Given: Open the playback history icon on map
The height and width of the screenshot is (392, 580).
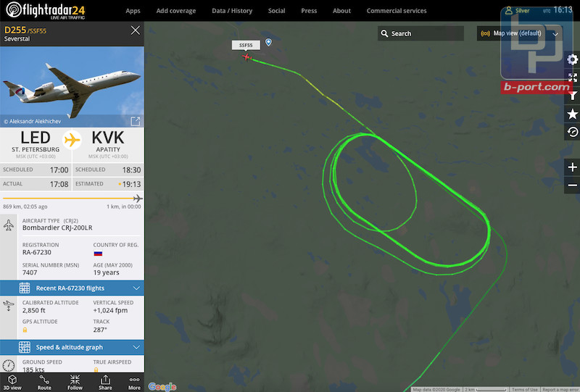Looking at the screenshot, I should [x=572, y=132].
